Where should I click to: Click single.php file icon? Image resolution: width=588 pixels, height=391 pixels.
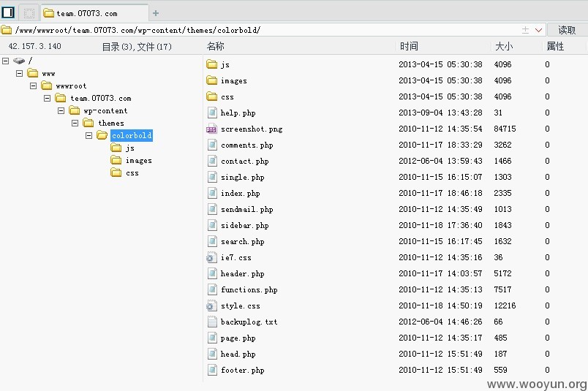[x=212, y=177]
